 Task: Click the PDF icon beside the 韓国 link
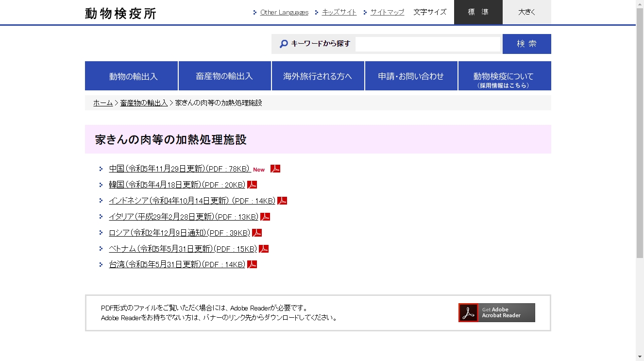pos(252,185)
